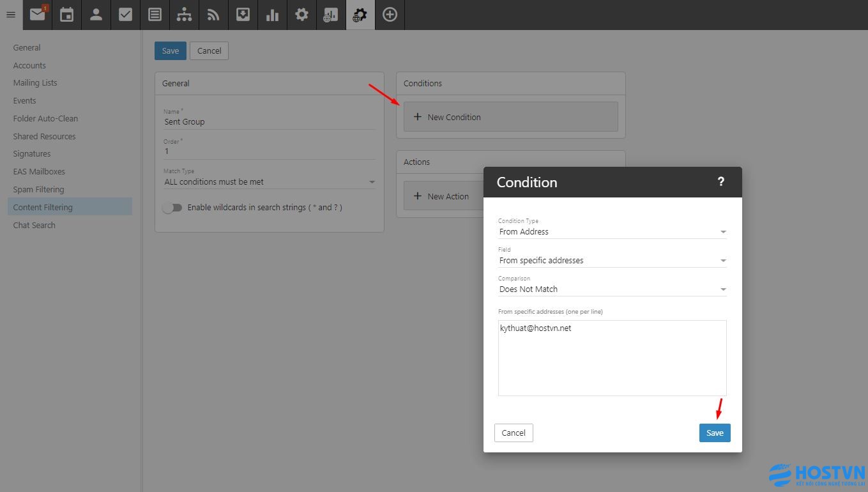Open the Settings gear icon
The height and width of the screenshot is (492, 868).
301,15
